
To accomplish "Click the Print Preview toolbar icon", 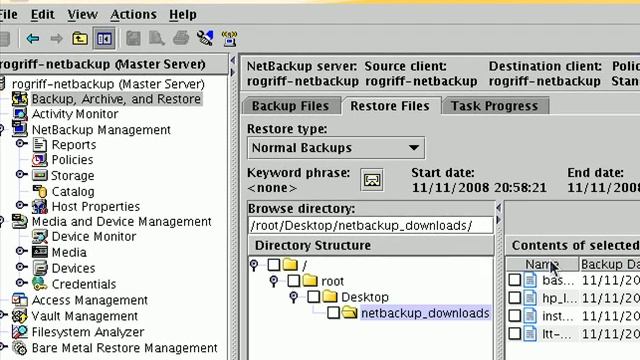I will (x=157, y=38).
